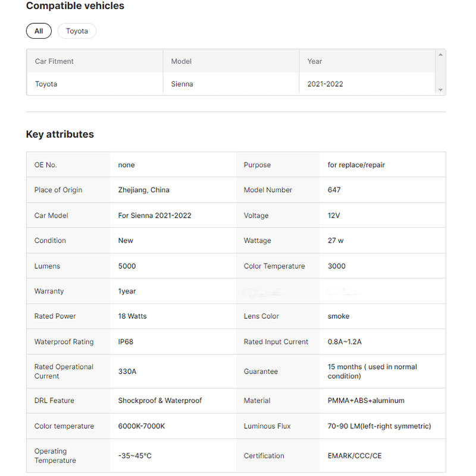Click the Rated Operational Current label
This screenshot has height=476, width=476.
coord(64,371)
